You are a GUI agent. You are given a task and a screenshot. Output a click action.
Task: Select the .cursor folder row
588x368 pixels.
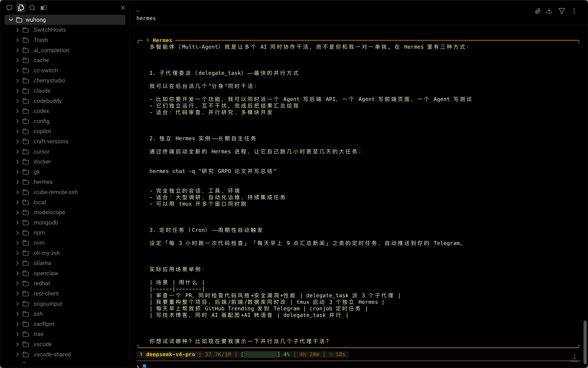65,152
